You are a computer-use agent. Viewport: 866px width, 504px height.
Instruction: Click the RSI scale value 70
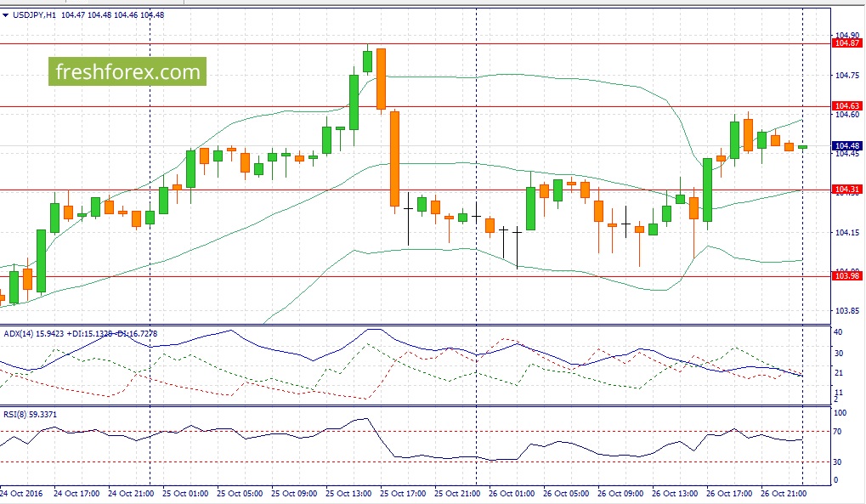pyautogui.click(x=839, y=433)
